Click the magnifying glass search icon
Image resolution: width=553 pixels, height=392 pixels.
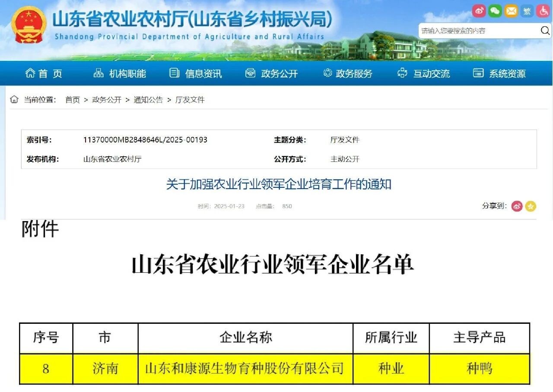pos(545,31)
